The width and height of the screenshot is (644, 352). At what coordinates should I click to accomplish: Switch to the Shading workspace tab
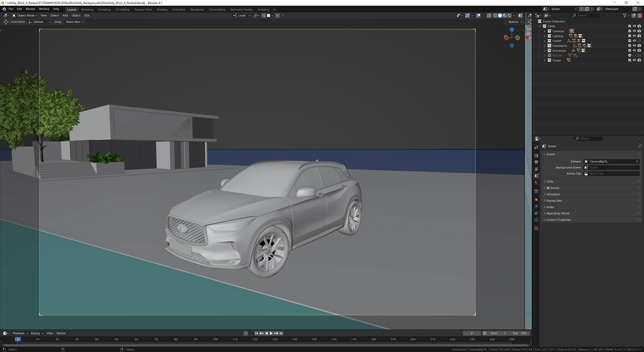162,9
